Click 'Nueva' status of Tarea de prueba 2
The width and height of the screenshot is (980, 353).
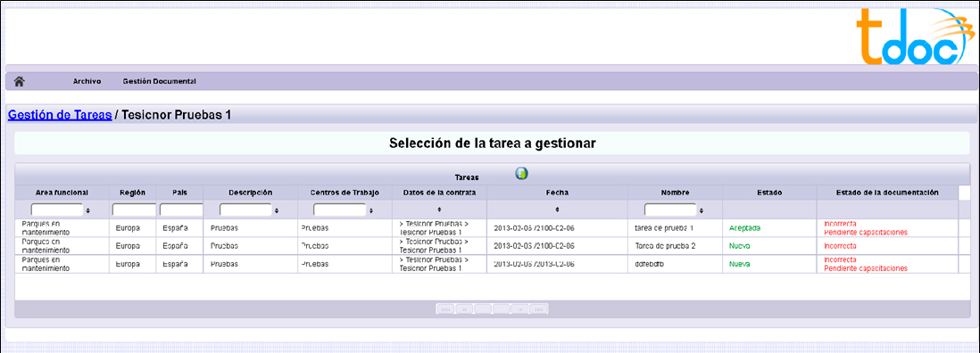pos(740,246)
